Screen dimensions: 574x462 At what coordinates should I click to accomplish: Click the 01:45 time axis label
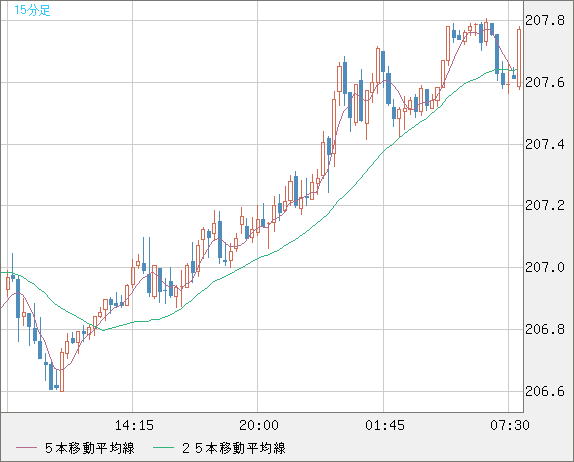[385, 425]
